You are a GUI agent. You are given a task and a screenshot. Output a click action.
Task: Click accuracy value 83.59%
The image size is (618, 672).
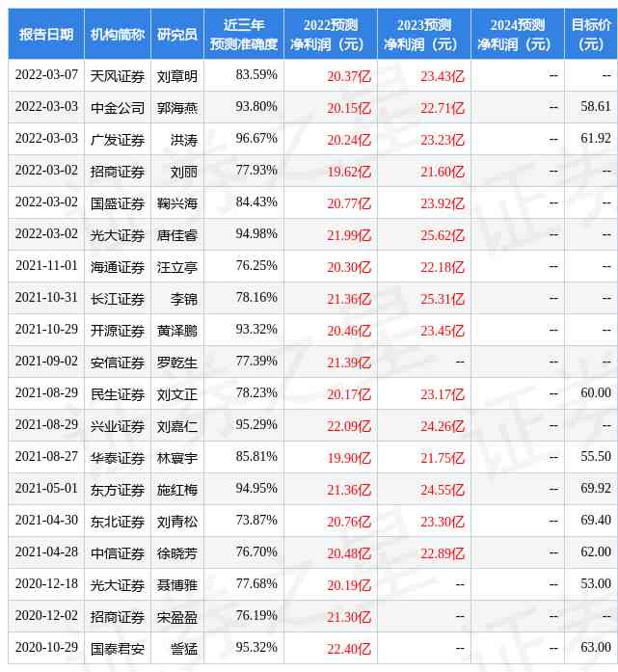[256, 75]
